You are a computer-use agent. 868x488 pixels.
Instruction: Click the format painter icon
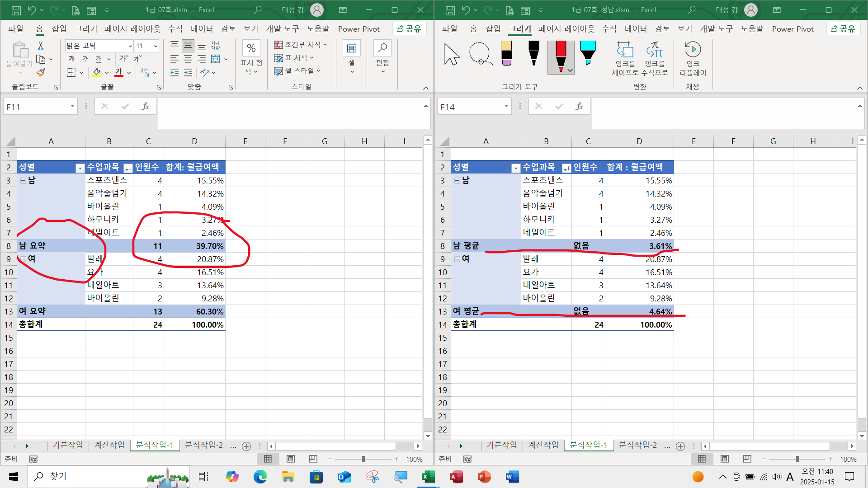(41, 72)
